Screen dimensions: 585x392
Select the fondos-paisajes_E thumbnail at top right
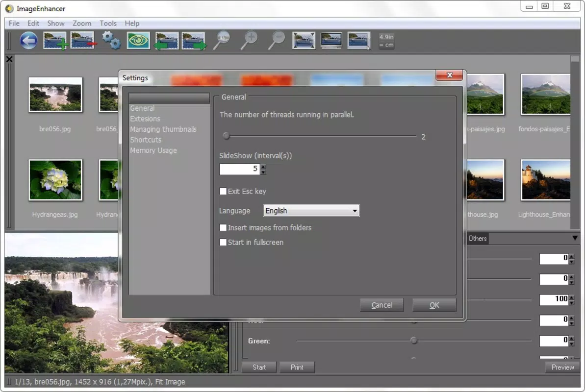point(545,95)
